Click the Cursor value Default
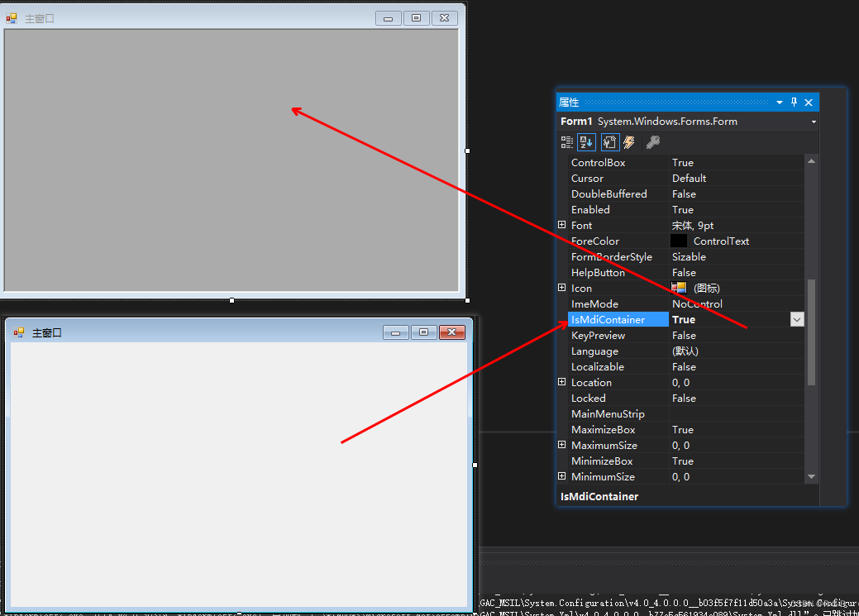This screenshot has width=859, height=616. coord(690,178)
